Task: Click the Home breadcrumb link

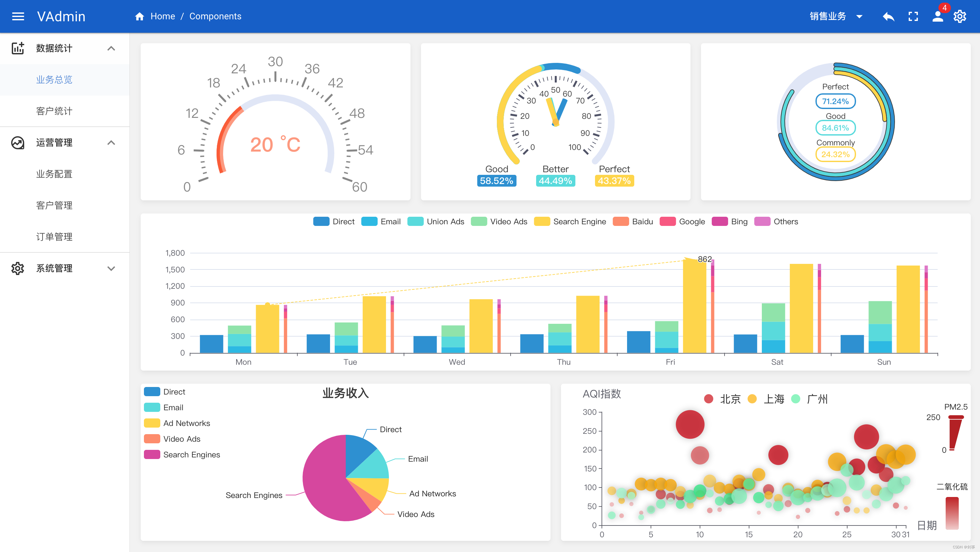Action: pos(163,16)
